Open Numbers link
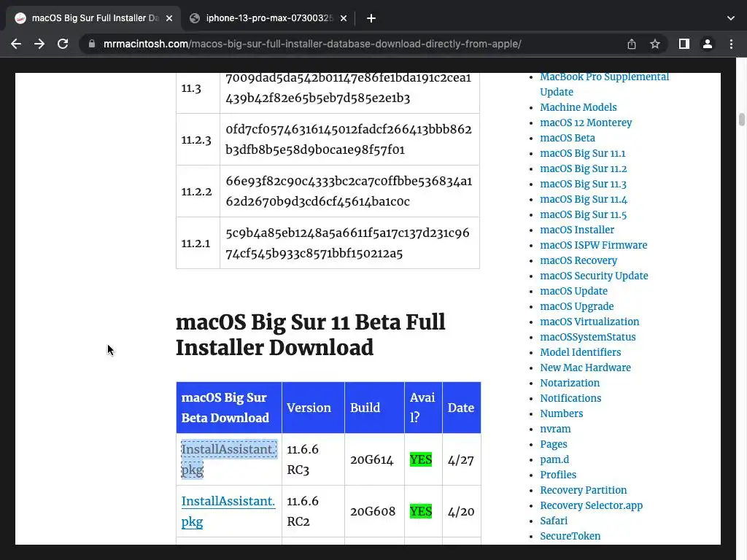 click(562, 413)
